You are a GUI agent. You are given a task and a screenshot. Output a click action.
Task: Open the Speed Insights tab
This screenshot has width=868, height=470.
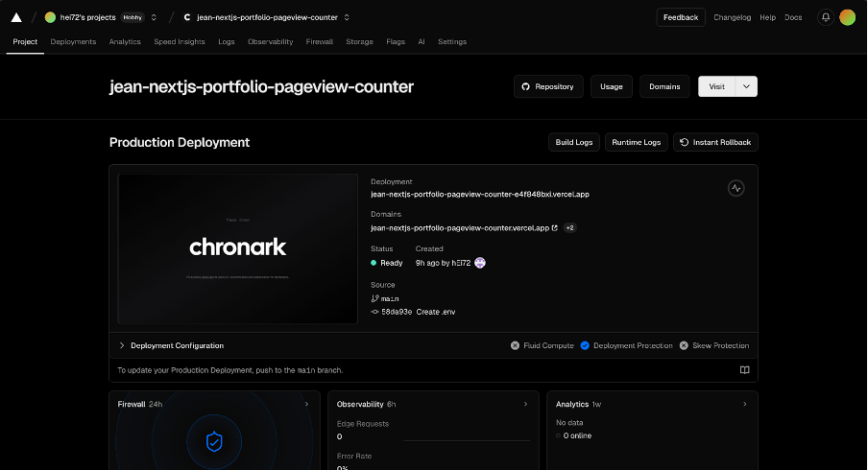[180, 42]
